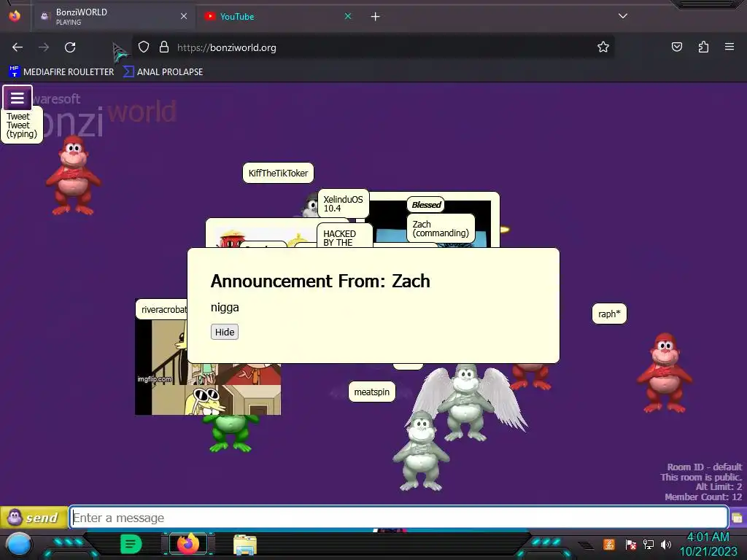Click the icon right of message box
The width and height of the screenshot is (747, 560).
point(738,518)
